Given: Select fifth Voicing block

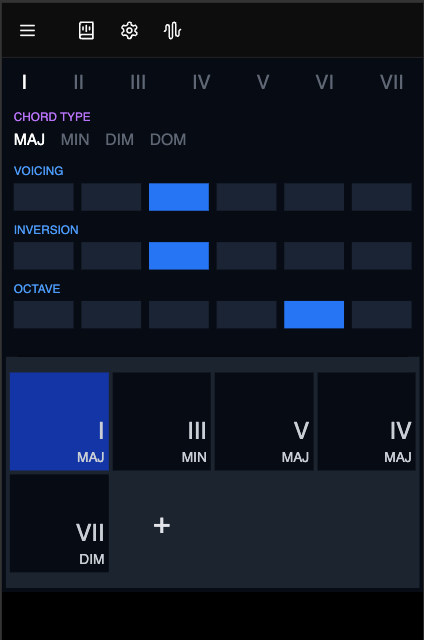Looking at the screenshot, I should [x=314, y=197].
